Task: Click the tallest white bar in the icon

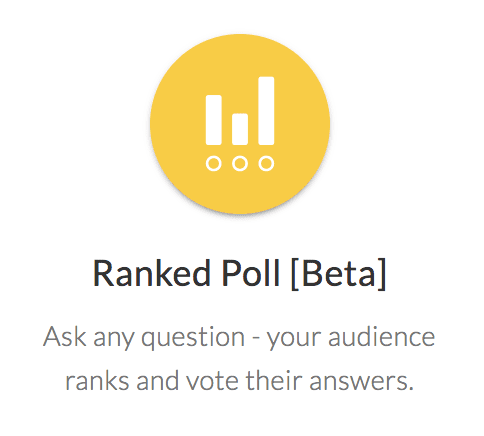Action: coord(266,111)
